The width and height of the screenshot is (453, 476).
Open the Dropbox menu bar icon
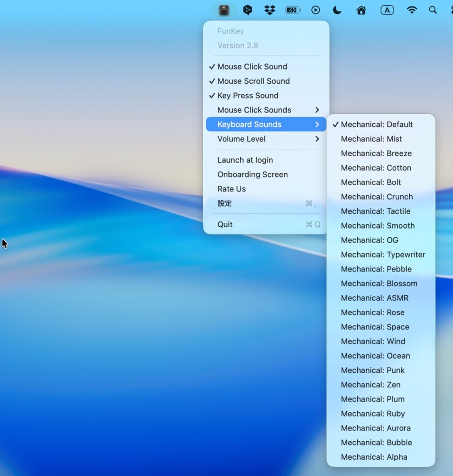coord(269,10)
